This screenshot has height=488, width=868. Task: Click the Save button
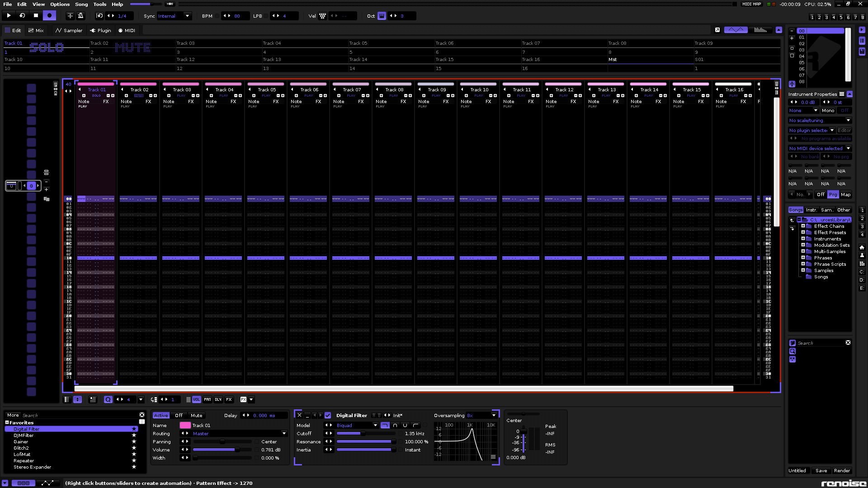[x=821, y=470]
